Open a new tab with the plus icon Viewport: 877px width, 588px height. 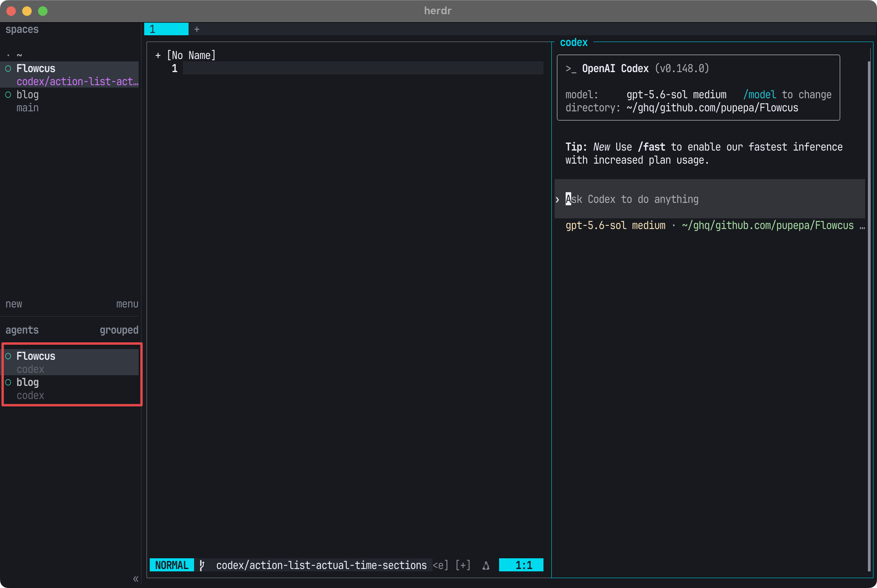coord(197,29)
